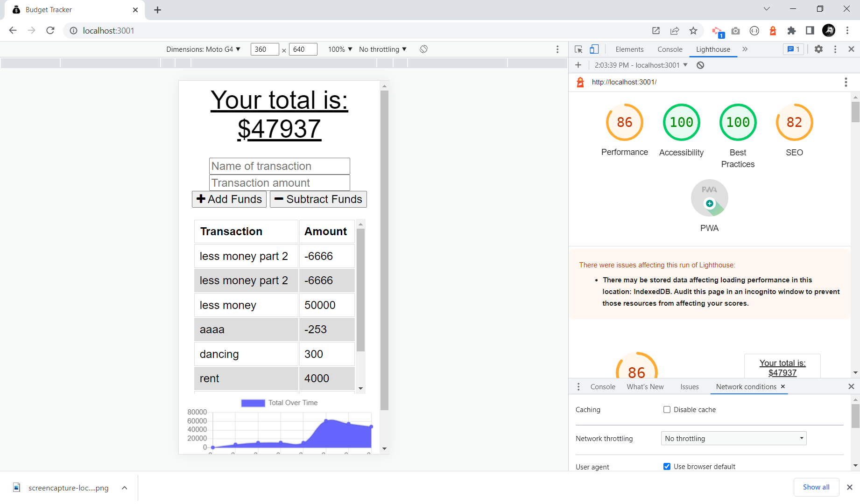The height and width of the screenshot is (504, 860).
Task: Clear Lighthouse reports with the block icon
Action: tap(700, 65)
